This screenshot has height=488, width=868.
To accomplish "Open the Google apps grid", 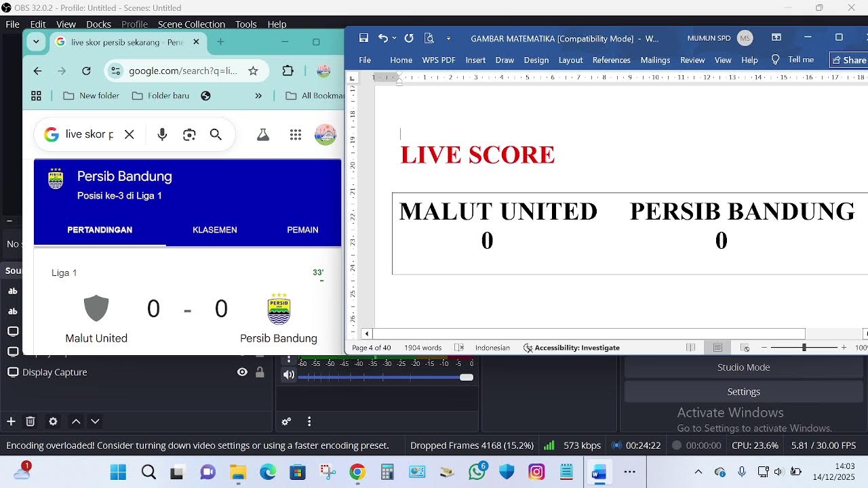I will 295,135.
